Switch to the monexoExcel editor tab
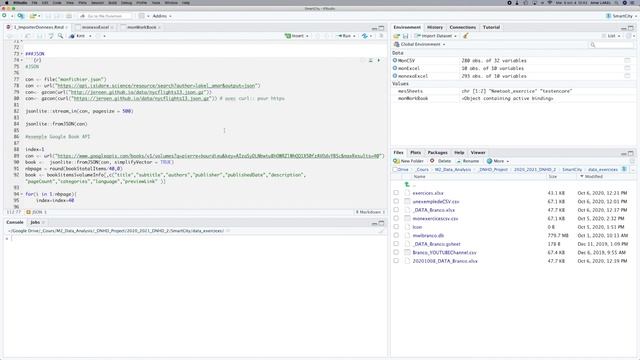Screen dimensions: 640x360 click(x=96, y=27)
